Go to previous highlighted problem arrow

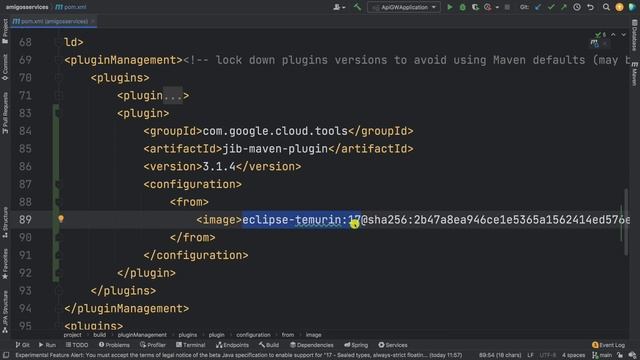(613, 35)
